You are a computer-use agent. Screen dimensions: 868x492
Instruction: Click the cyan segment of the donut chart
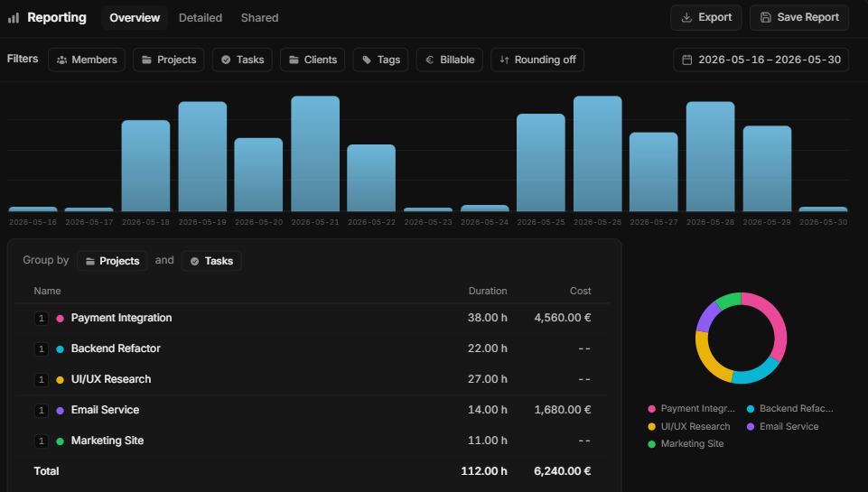pos(756,374)
